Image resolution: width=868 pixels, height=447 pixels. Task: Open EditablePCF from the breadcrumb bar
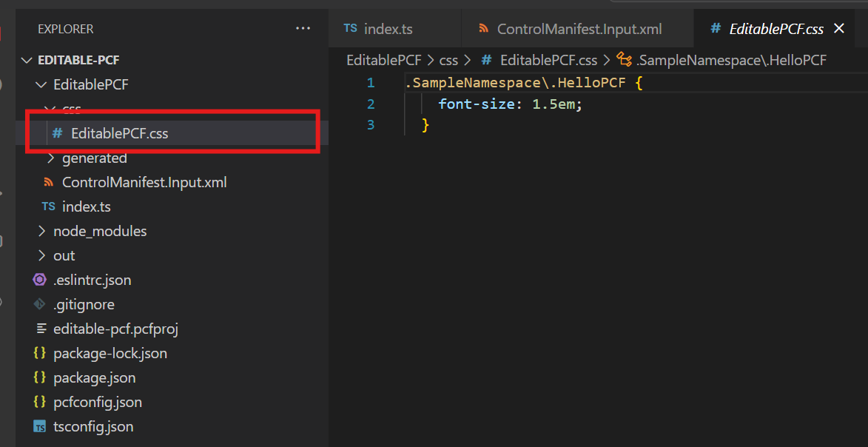tap(384, 59)
